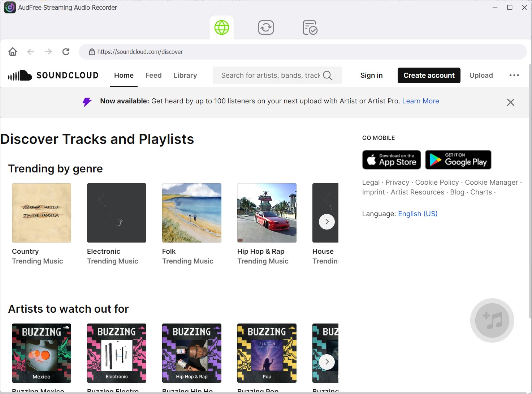The image size is (532, 394).
Task: Click the Create account button
Action: (429, 75)
